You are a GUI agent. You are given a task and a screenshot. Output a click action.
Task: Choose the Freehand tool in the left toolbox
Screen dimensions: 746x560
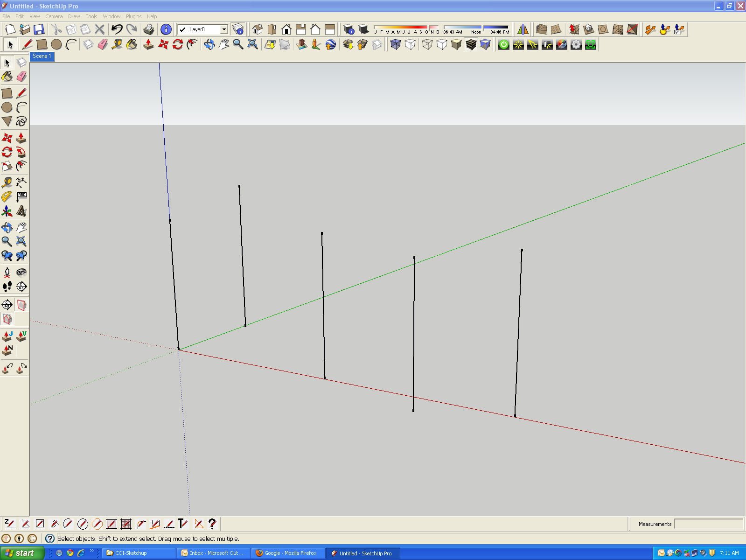(21, 121)
